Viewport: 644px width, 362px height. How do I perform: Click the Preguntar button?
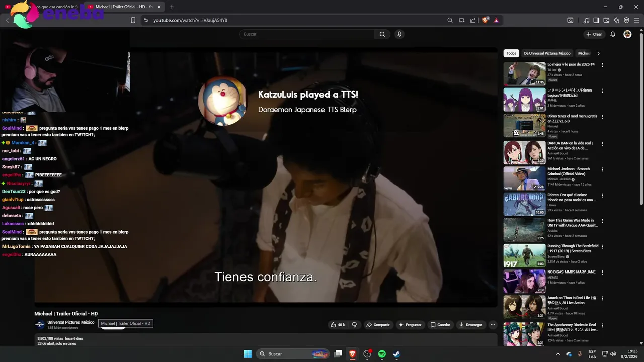pyautogui.click(x=410, y=325)
